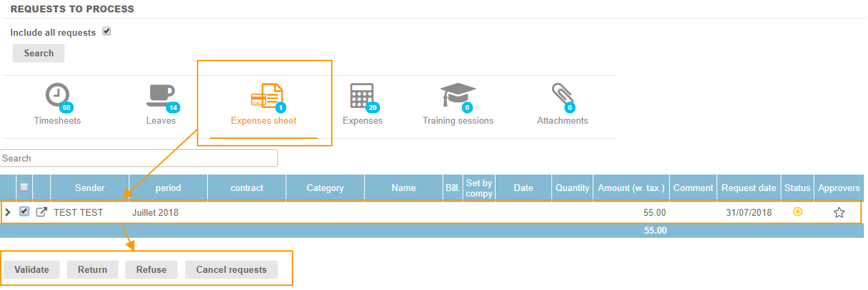Open the Timesheets clock icon
The height and width of the screenshot is (290, 868).
click(58, 96)
